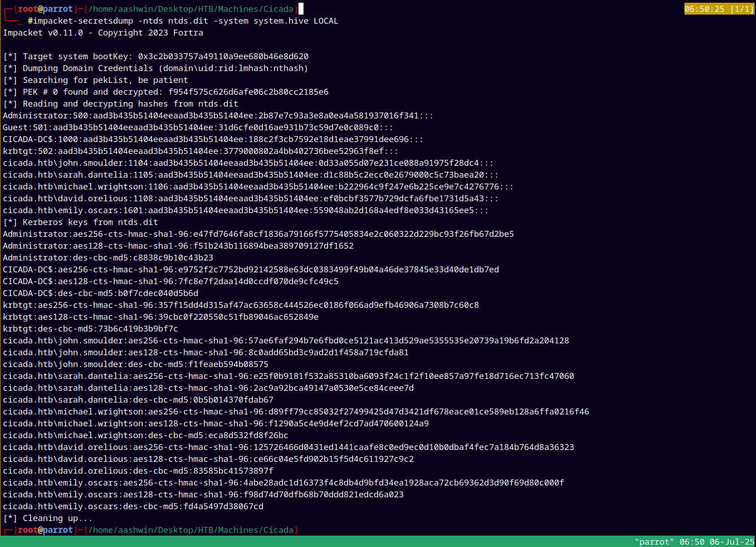Click CICADA-DC$ des-cbc-md5 key line
This screenshot has height=547, width=756.
tap(101, 293)
